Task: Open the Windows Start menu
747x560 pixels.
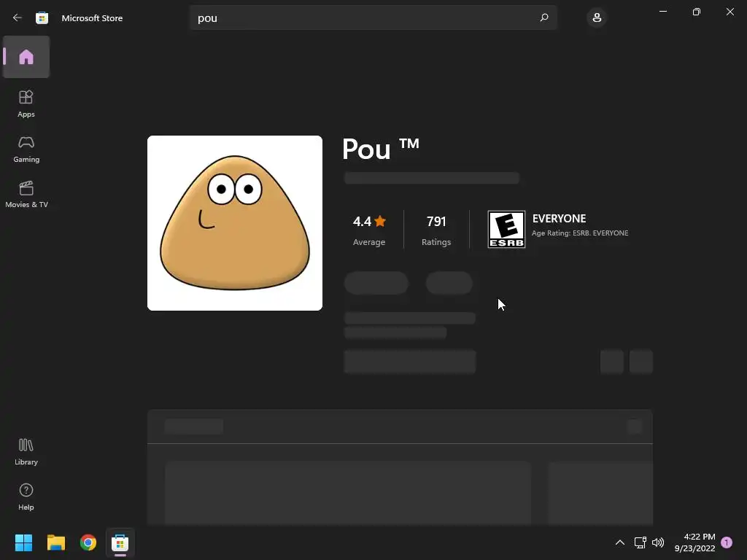Action: point(23,542)
